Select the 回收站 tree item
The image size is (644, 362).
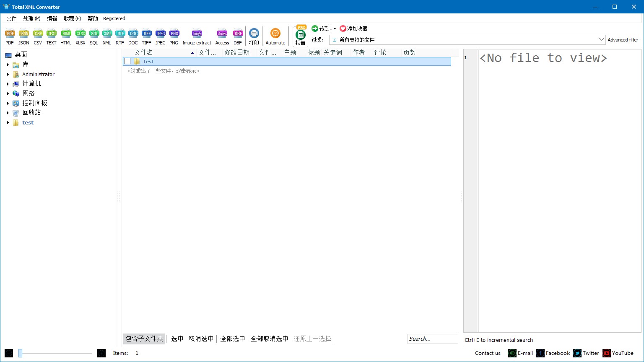(x=31, y=113)
